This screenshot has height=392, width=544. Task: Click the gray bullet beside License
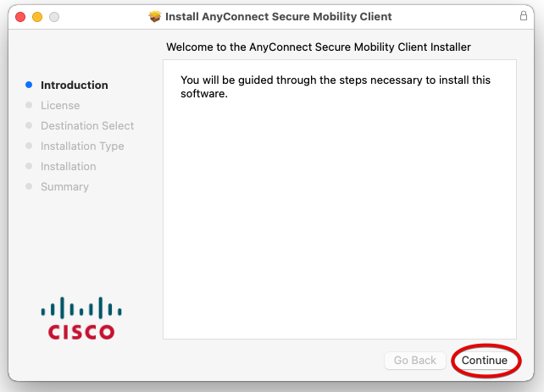click(29, 106)
